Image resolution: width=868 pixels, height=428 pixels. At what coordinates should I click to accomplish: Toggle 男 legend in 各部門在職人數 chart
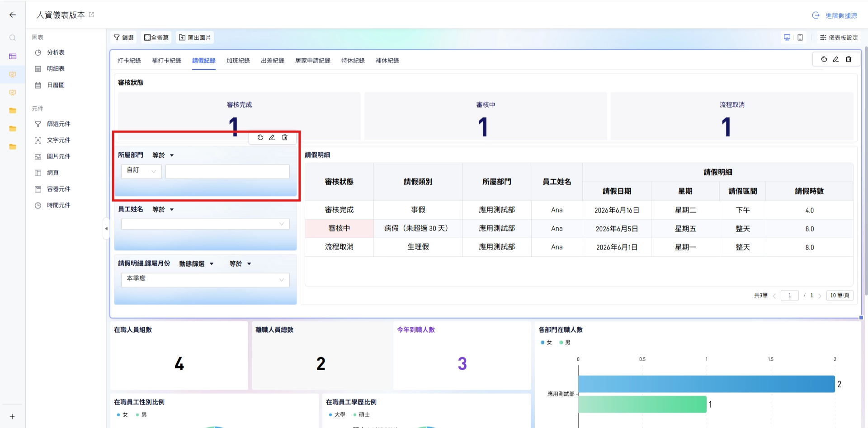[565, 343]
